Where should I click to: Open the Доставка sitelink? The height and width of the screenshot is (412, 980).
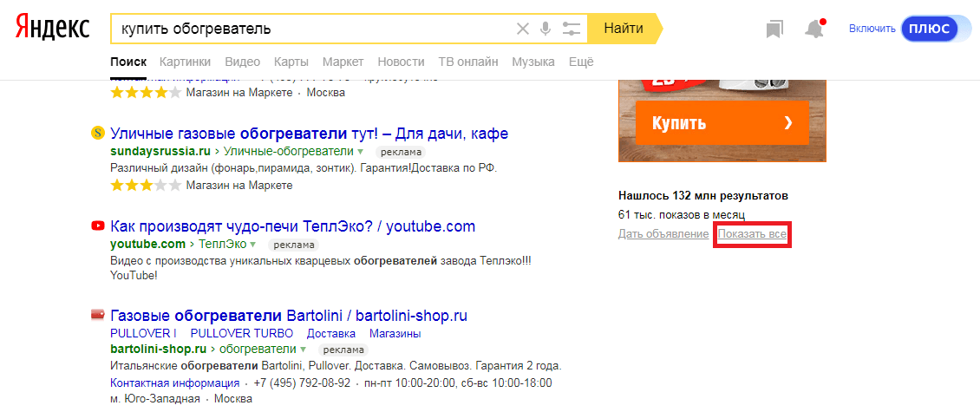click(331, 333)
